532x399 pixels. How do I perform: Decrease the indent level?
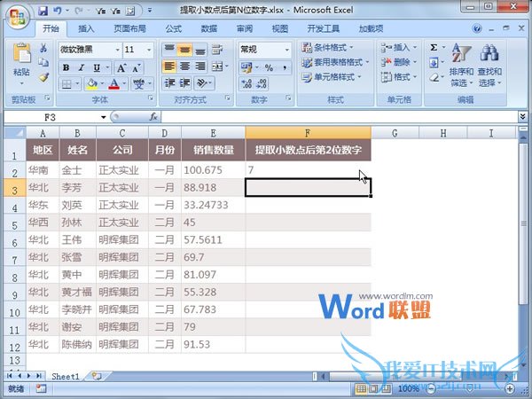tap(169, 83)
